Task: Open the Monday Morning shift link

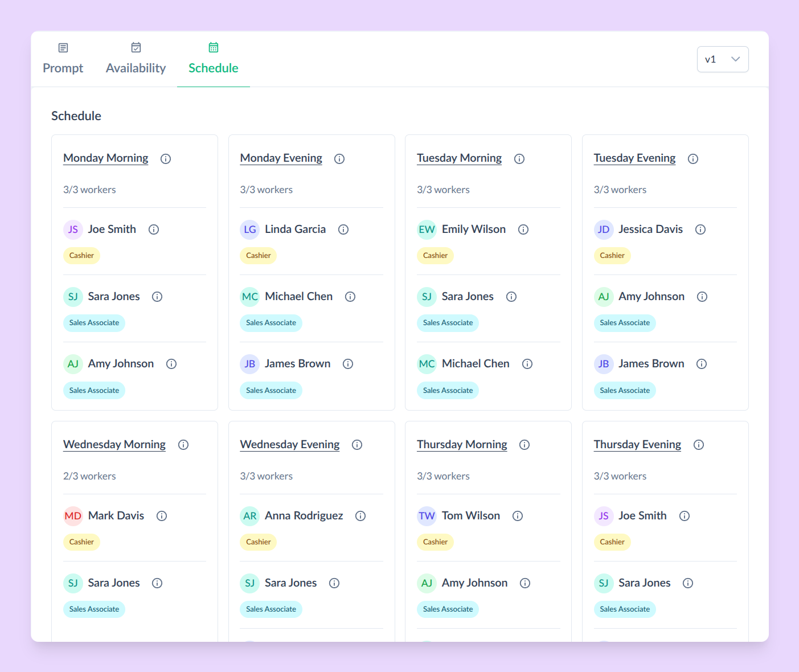Action: click(x=106, y=158)
